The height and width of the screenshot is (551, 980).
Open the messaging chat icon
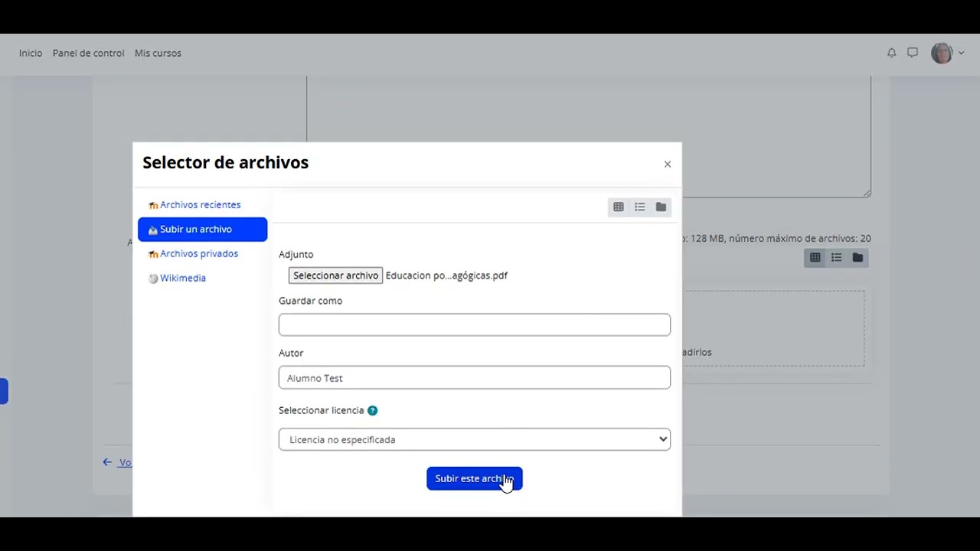913,53
